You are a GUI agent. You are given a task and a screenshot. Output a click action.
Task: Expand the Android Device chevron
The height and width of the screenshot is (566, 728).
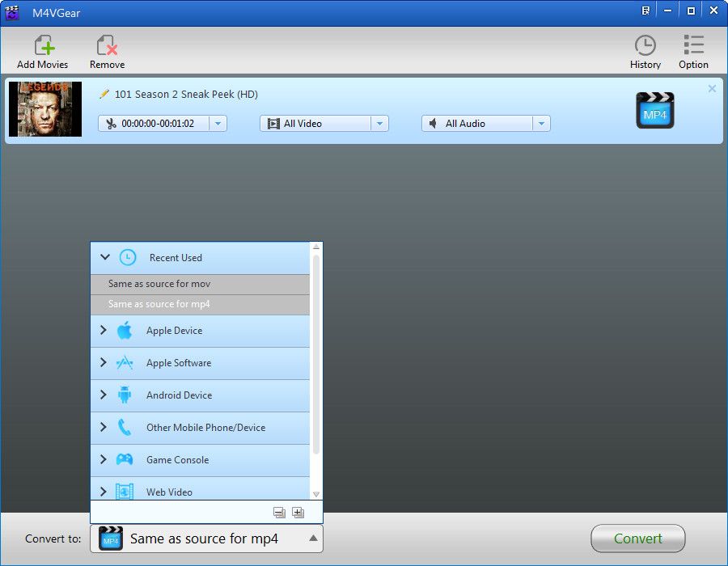tap(104, 395)
